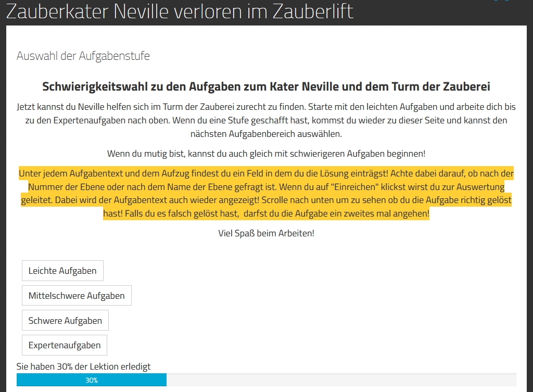Image resolution: width=533 pixels, height=392 pixels.
Task: Click the 30% label in the progress bar
Action: click(92, 381)
